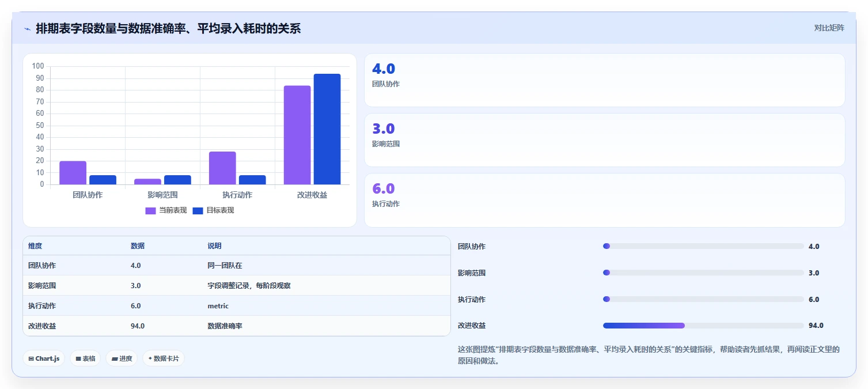Image resolution: width=868 pixels, height=389 pixels.
Task: Click the dashboard title heading
Action: pos(168,29)
